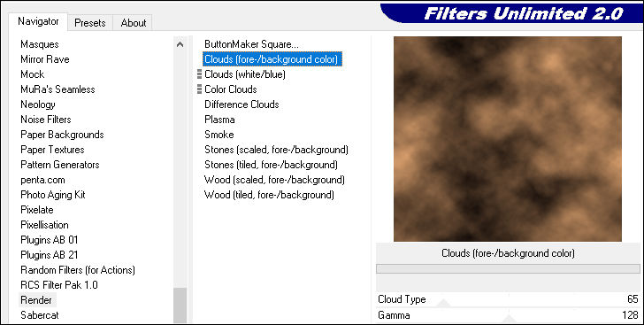644x325 pixels.
Task: Select Stones (scaled, fore-/background) filter
Action: pyautogui.click(x=276, y=150)
